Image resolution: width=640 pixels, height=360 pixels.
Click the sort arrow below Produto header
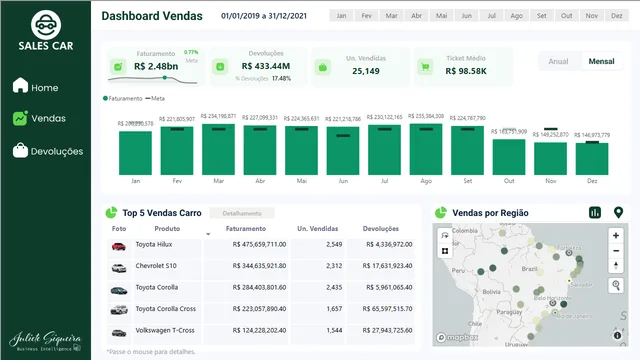[x=208, y=234]
